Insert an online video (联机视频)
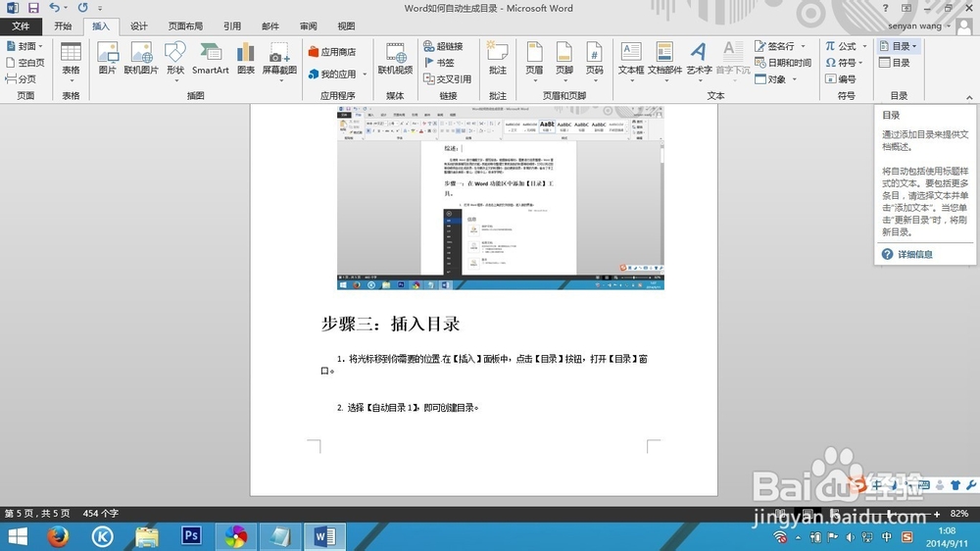Image resolution: width=980 pixels, height=551 pixels. coord(395,59)
